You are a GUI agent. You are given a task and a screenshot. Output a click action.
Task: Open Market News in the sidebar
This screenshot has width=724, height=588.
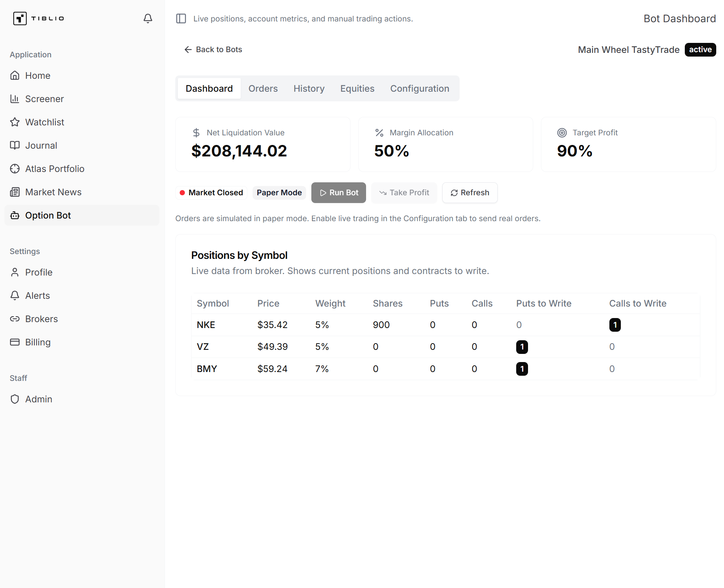[x=53, y=192]
